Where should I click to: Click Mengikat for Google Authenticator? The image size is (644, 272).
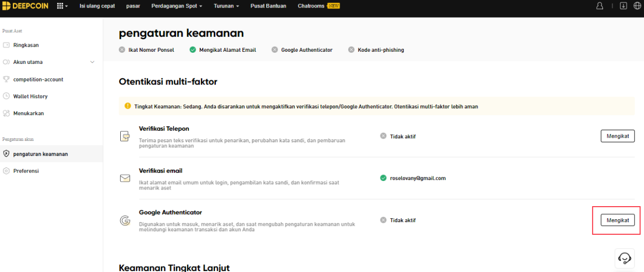pyautogui.click(x=618, y=220)
